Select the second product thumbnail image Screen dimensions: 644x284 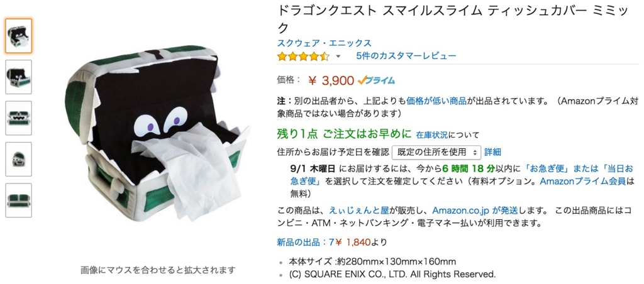[18, 77]
